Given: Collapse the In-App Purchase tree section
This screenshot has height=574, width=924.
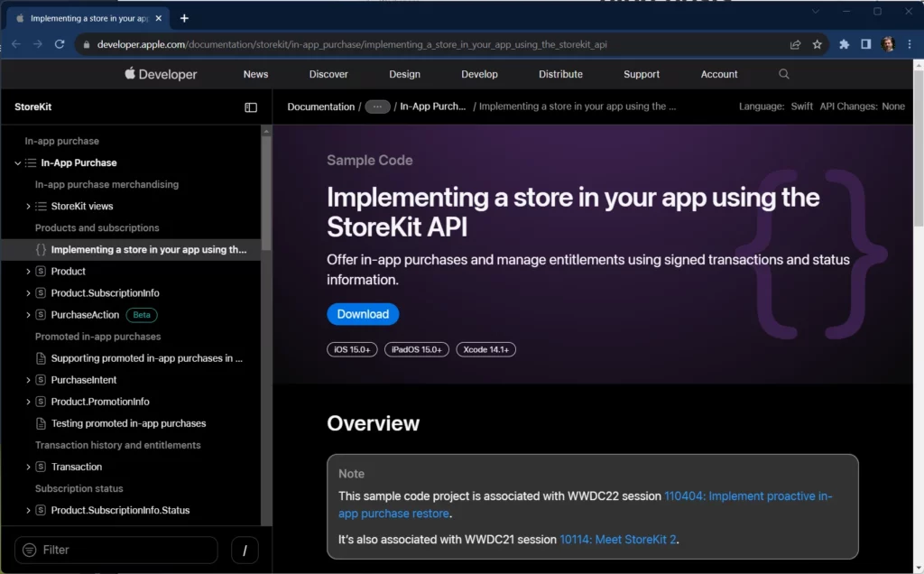Looking at the screenshot, I should pyautogui.click(x=18, y=163).
